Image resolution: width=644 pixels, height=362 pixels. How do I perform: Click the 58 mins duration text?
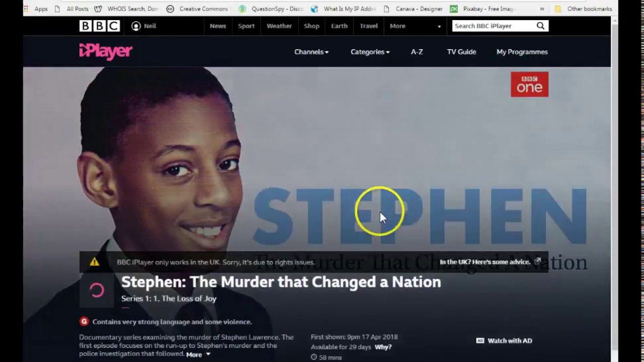tap(331, 357)
